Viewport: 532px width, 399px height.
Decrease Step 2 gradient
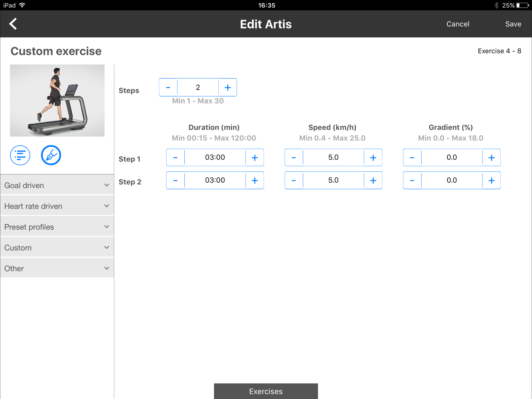tap(412, 180)
